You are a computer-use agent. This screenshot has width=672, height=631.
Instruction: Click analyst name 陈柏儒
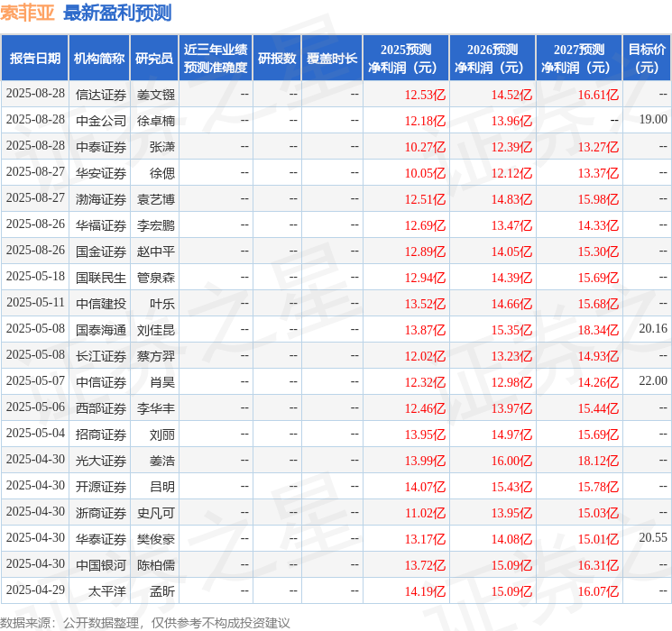click(156, 565)
